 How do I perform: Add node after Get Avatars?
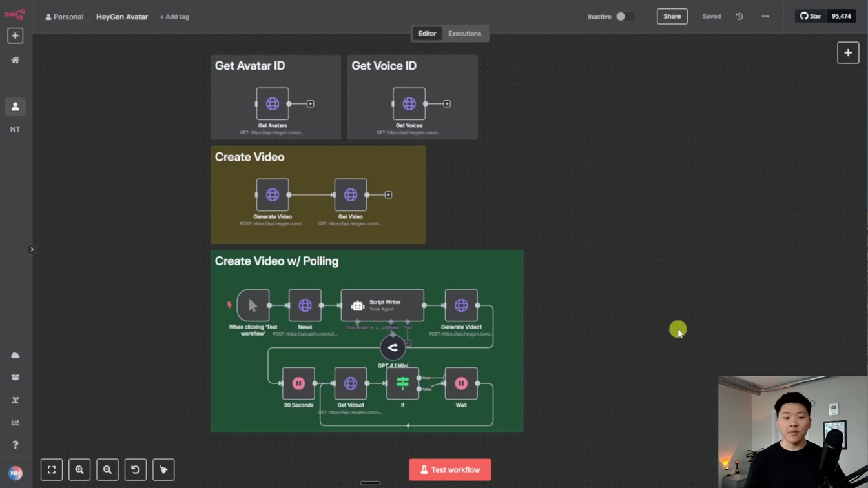pyautogui.click(x=310, y=104)
